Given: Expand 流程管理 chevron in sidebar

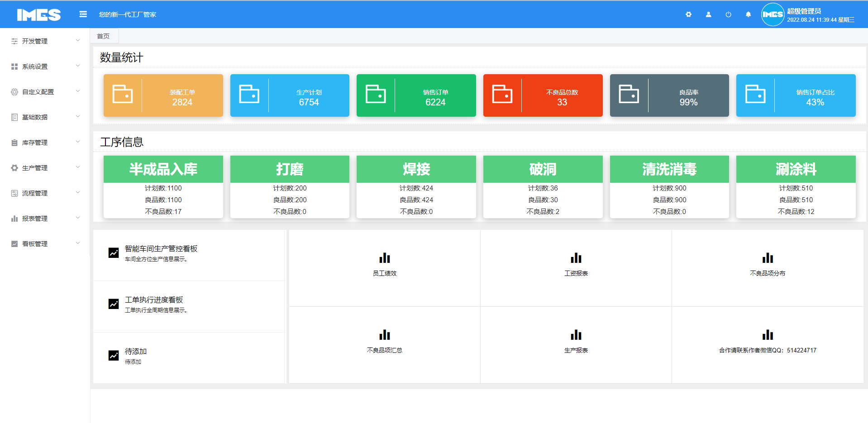Looking at the screenshot, I should (78, 193).
